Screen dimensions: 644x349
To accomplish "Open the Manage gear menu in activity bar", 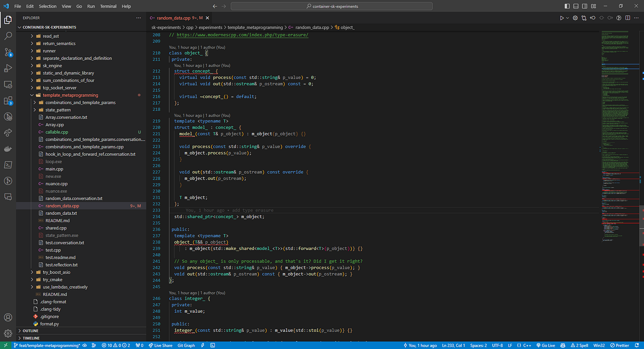I will click(8, 333).
